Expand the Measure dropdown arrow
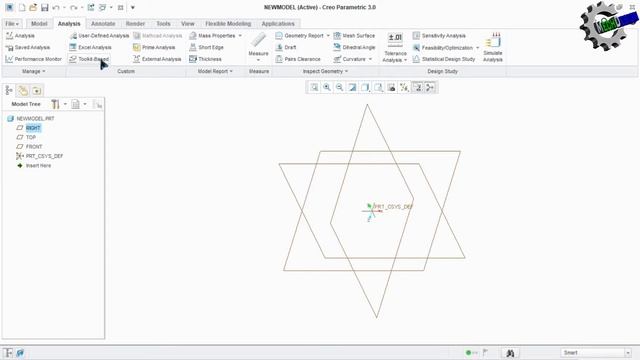Image resolution: width=640 pixels, height=360 pixels. point(258,60)
